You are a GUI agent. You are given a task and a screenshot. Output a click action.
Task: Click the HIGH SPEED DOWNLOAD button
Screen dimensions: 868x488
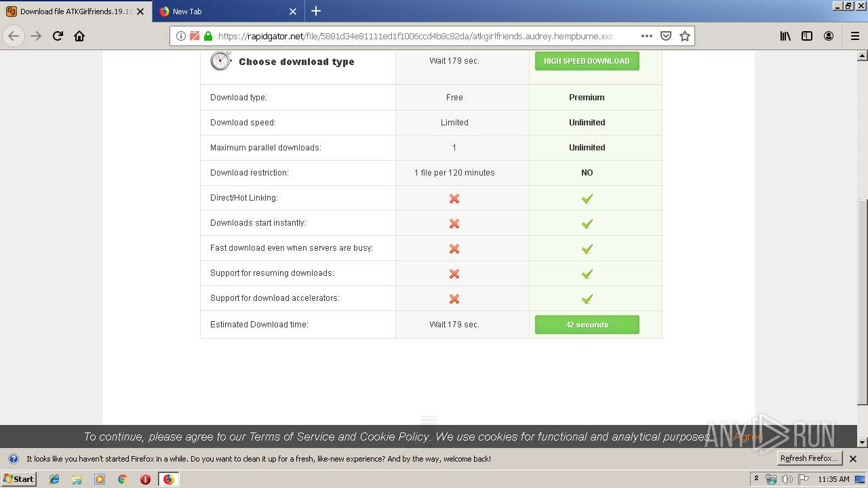(587, 61)
